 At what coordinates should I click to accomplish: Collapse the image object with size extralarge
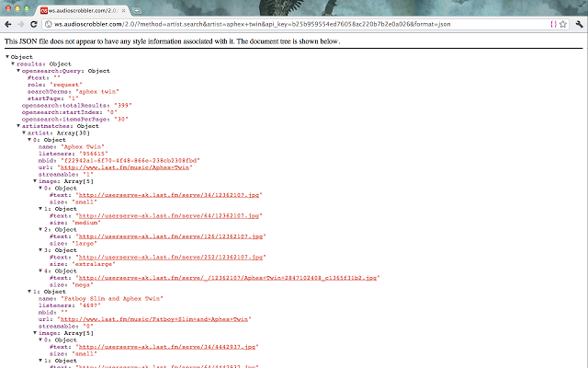[40, 250]
